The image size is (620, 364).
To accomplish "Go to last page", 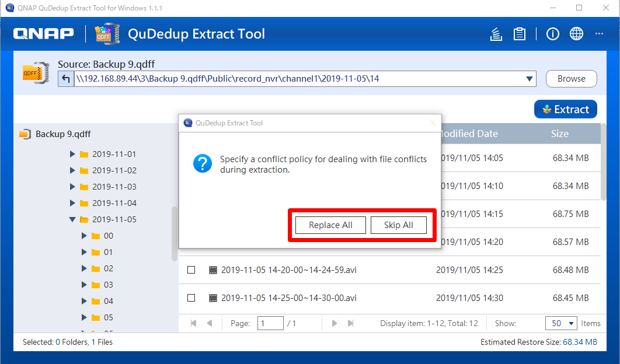I will pos(350,323).
